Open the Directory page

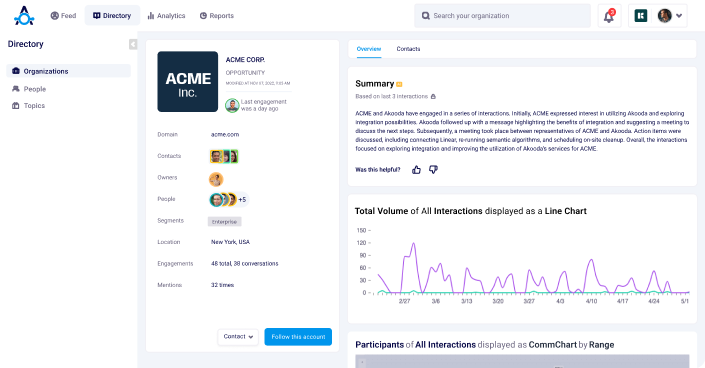pyautogui.click(x=112, y=16)
